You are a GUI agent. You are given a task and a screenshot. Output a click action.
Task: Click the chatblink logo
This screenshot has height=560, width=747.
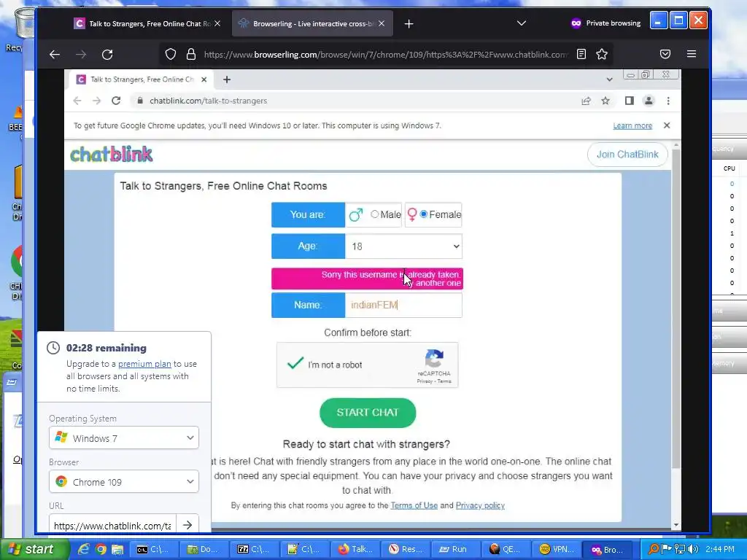coord(112,155)
